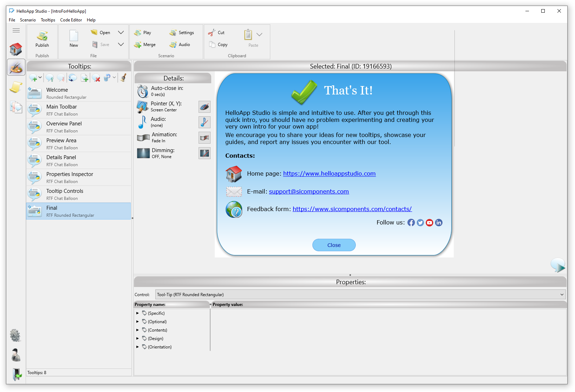575x392 pixels.
Task: Open the File menu
Action: click(12, 20)
